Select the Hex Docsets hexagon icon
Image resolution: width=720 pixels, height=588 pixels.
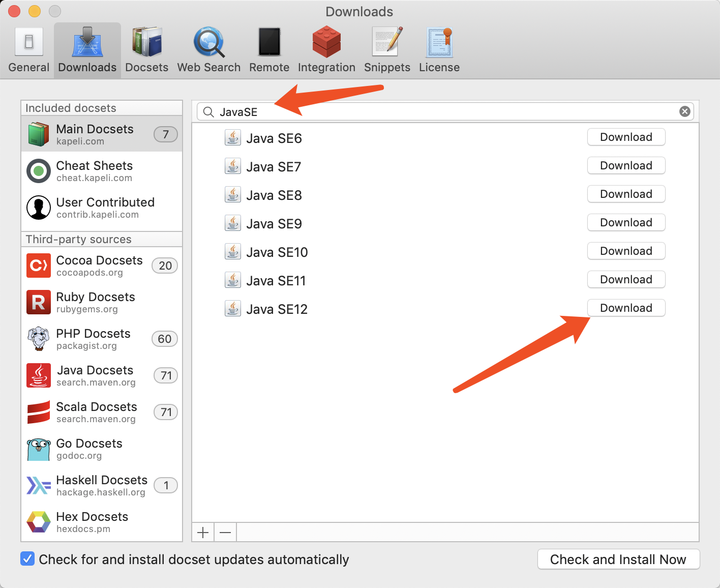39,522
